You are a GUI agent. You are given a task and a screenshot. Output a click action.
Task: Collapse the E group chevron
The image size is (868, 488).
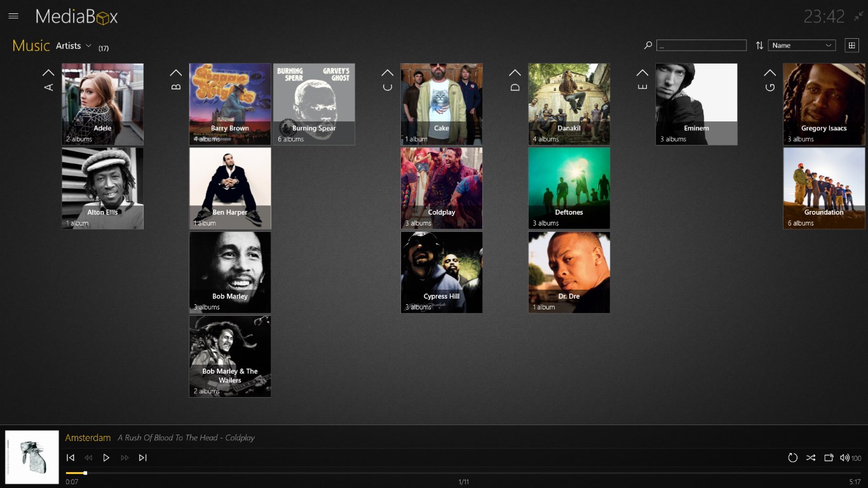pos(642,72)
